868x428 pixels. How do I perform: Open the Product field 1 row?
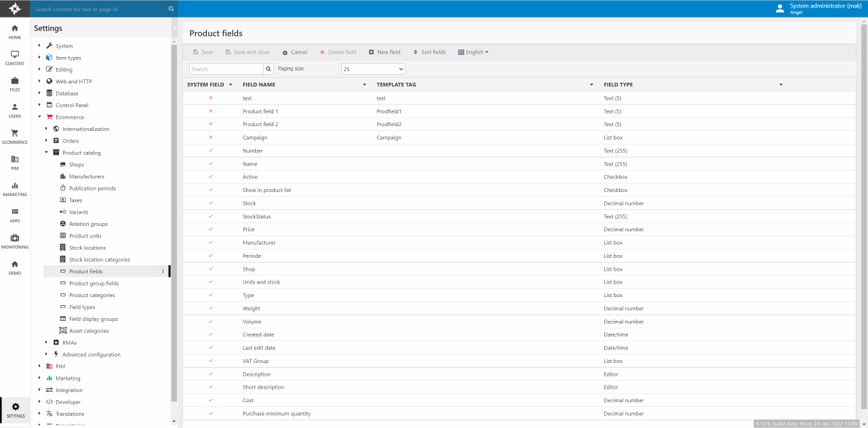[260, 111]
